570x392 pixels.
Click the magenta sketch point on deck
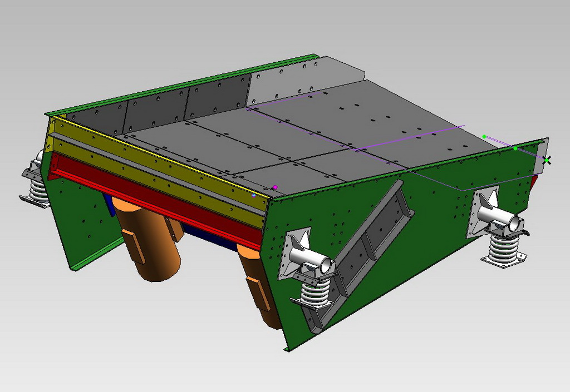point(275,187)
